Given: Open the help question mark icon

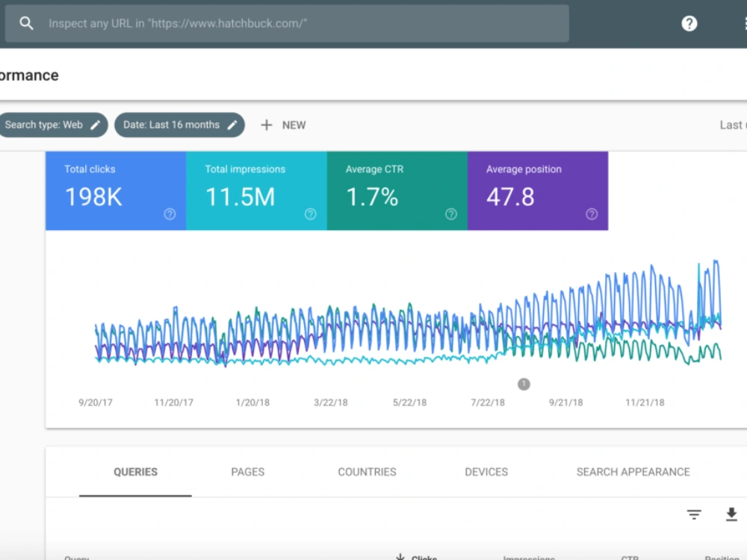Looking at the screenshot, I should pos(689,23).
